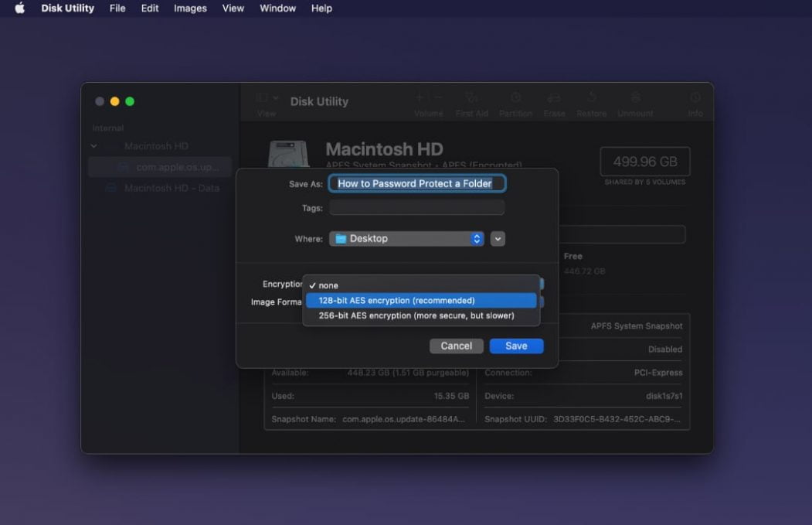The height and width of the screenshot is (525, 812).
Task: Open the Where dropdown showing Desktop
Action: point(406,238)
